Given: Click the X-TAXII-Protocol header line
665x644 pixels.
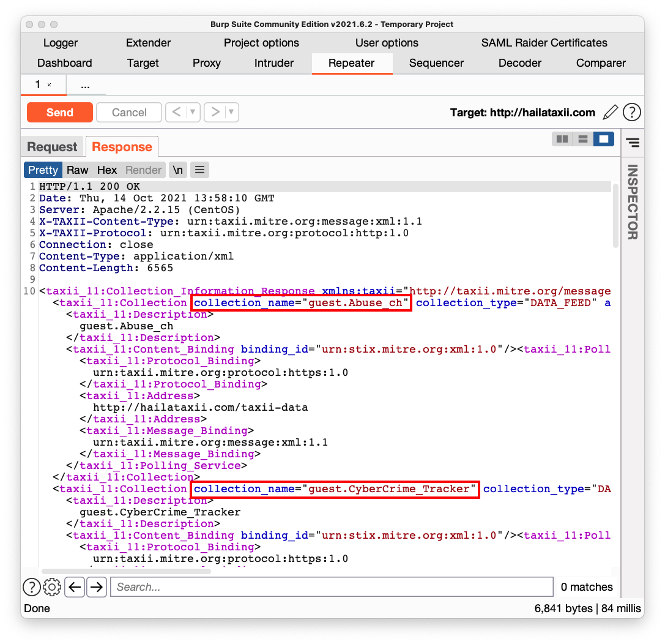Looking at the screenshot, I should [224, 233].
